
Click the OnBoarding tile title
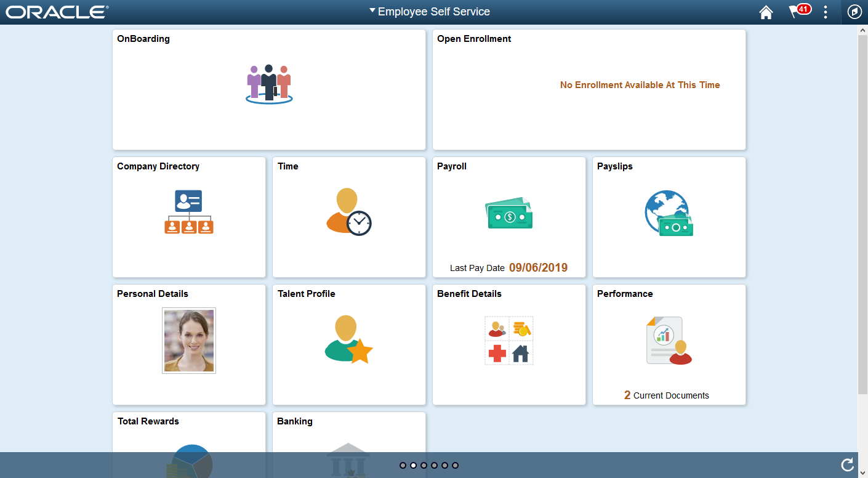coord(143,39)
